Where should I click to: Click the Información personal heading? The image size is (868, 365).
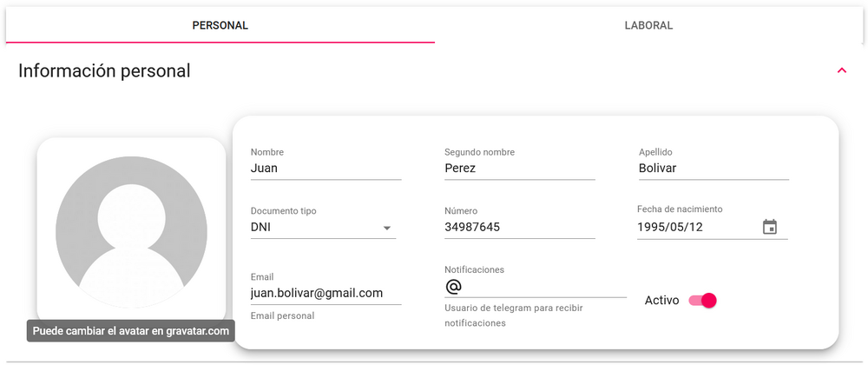104,71
